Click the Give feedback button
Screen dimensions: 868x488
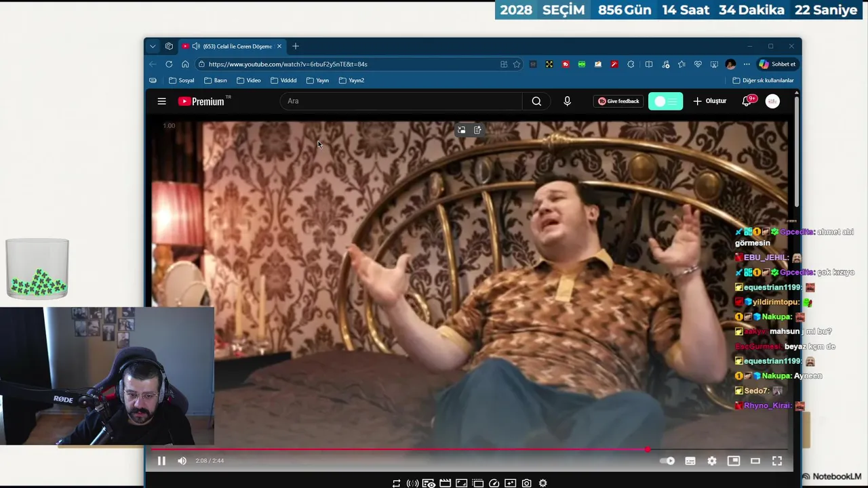coord(618,101)
